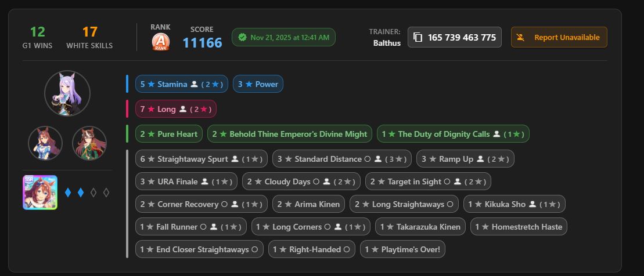
Task: Click the 1 star Right-Handed skill
Action: tap(312, 249)
